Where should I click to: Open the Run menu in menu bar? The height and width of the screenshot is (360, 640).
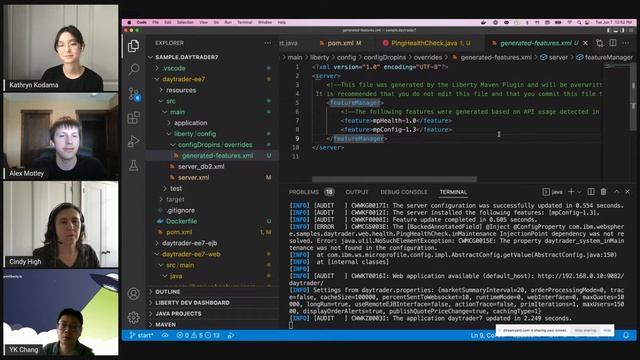click(x=228, y=22)
